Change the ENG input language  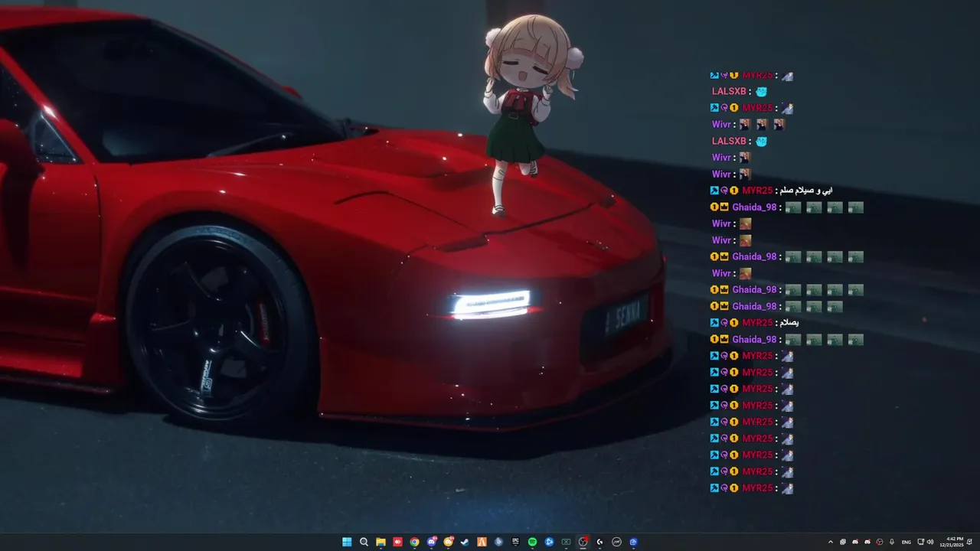[906, 542]
